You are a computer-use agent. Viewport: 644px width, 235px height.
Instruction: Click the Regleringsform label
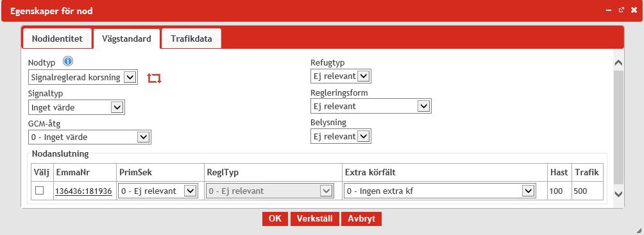tap(339, 93)
